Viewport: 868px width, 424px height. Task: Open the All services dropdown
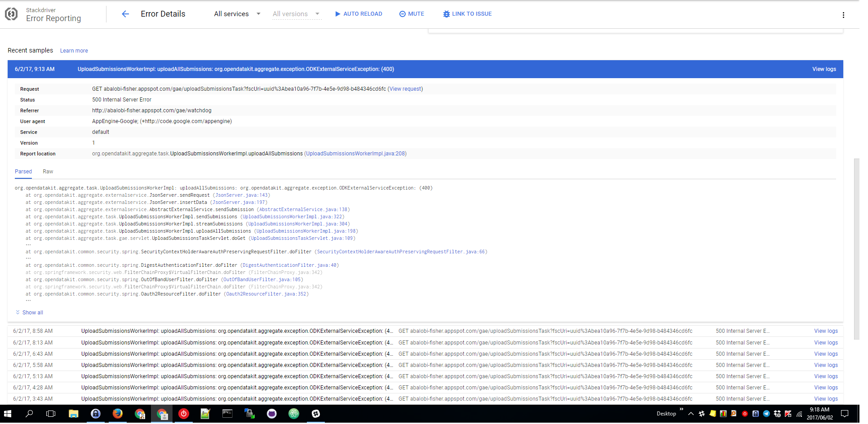coord(237,14)
